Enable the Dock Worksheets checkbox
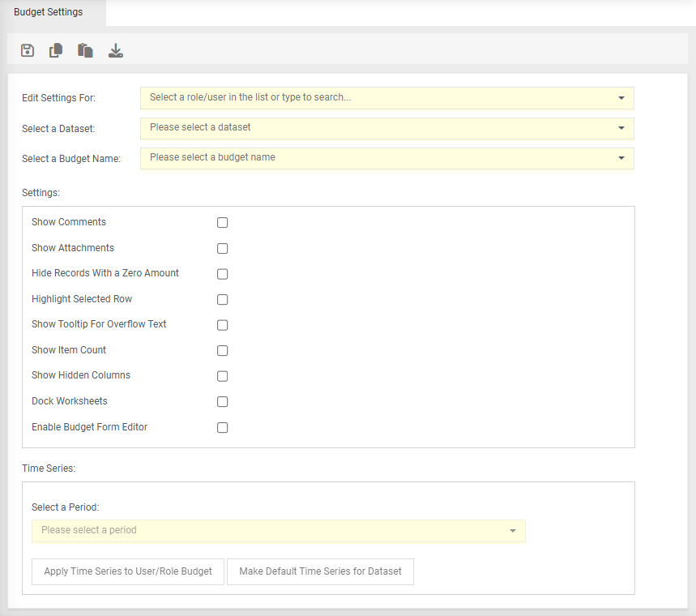Viewport: 696px width, 616px height. tap(222, 402)
